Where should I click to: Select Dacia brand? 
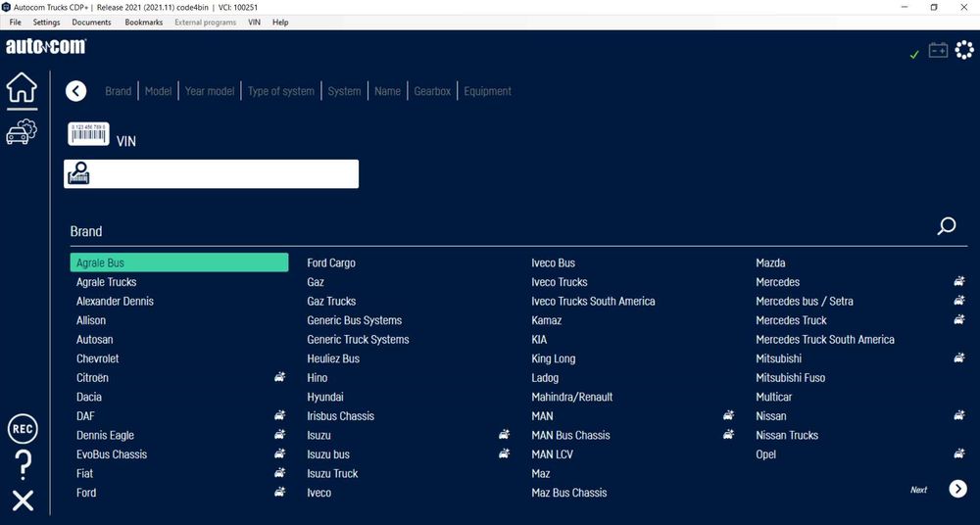[x=89, y=397]
